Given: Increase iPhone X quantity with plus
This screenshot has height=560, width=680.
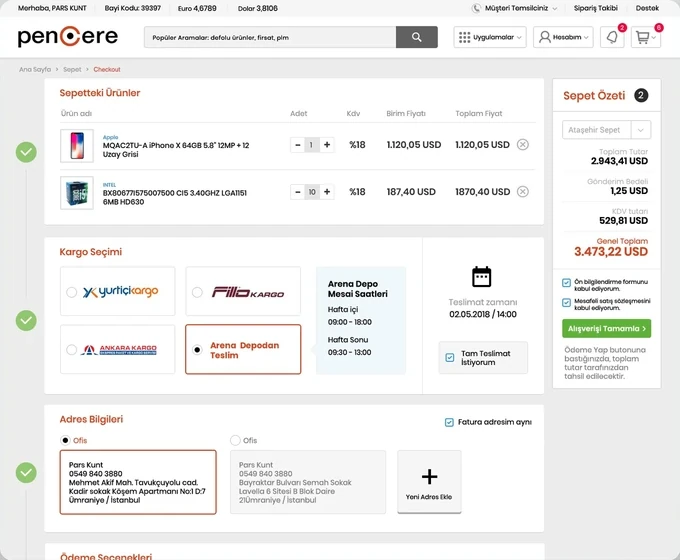Looking at the screenshot, I should [x=327, y=144].
